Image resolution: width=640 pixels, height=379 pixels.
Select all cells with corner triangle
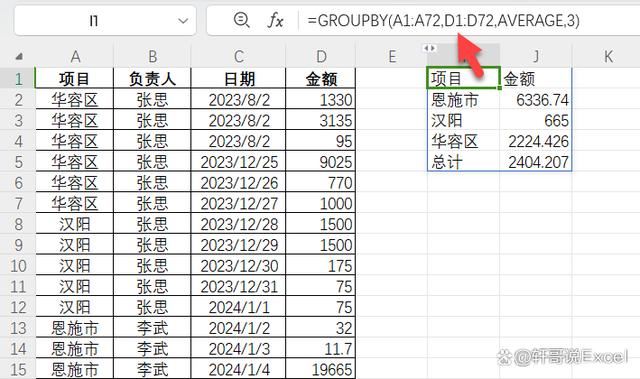point(19,57)
